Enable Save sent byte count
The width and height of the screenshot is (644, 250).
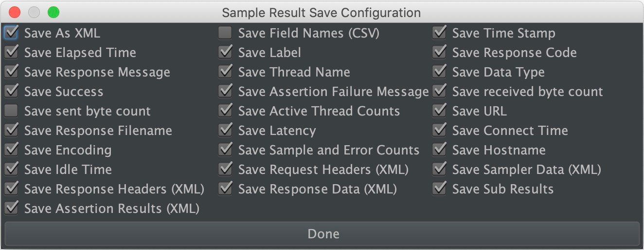(11, 111)
